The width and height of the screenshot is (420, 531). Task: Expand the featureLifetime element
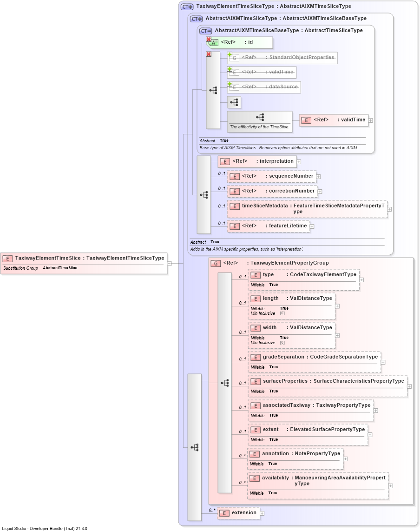pos(312,226)
